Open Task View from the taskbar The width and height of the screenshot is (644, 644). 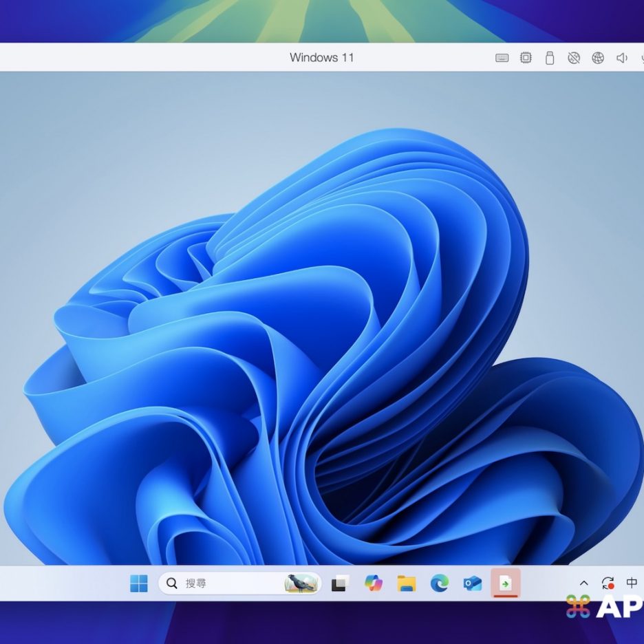tap(339, 583)
